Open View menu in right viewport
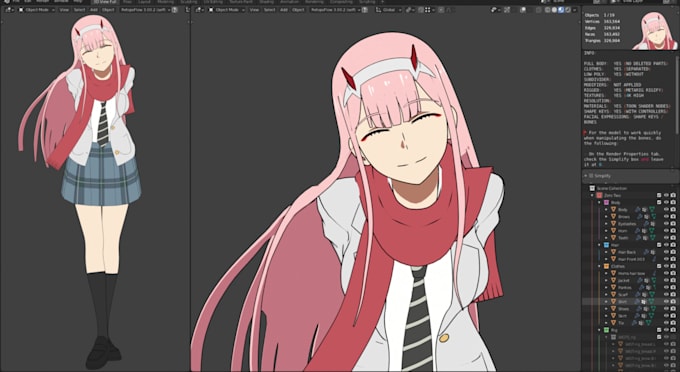 254,10
